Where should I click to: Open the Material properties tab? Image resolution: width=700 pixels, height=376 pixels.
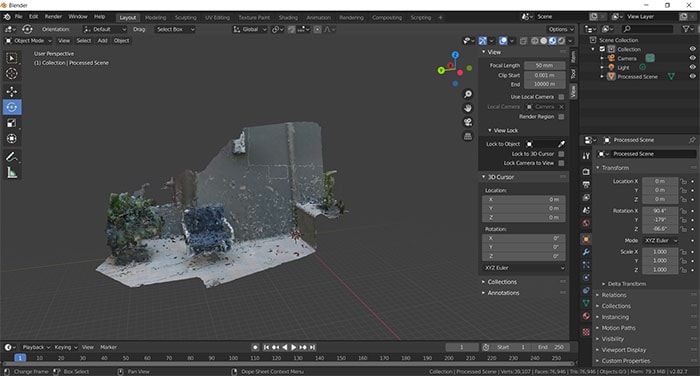point(586,316)
